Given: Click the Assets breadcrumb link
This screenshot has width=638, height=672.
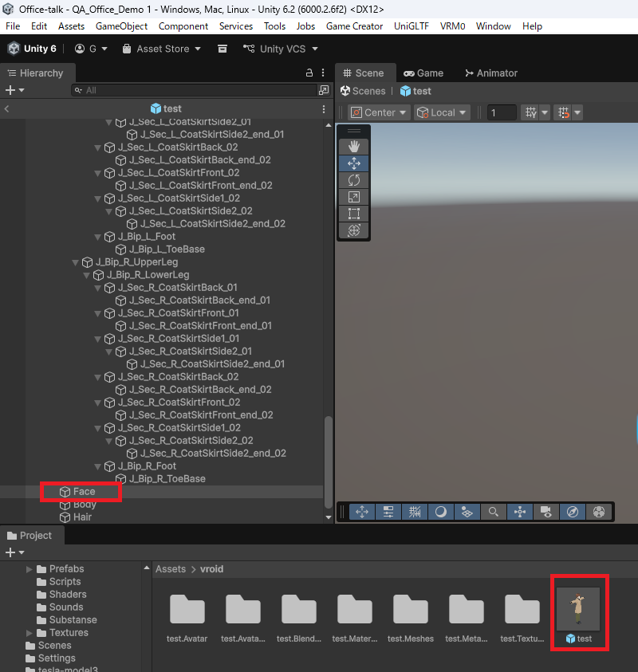Looking at the screenshot, I should pos(170,569).
